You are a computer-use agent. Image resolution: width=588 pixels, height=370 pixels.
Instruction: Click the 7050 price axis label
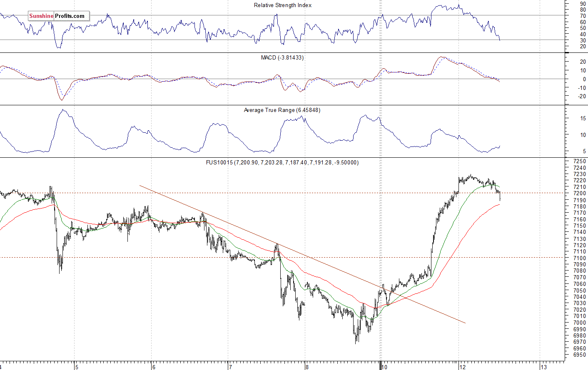tap(580, 291)
